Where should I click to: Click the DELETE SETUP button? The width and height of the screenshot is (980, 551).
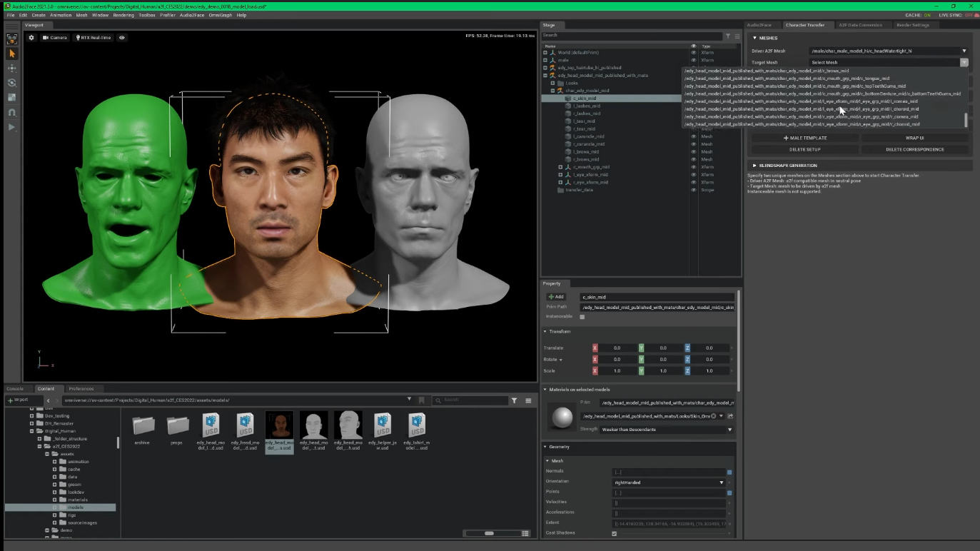tap(805, 150)
